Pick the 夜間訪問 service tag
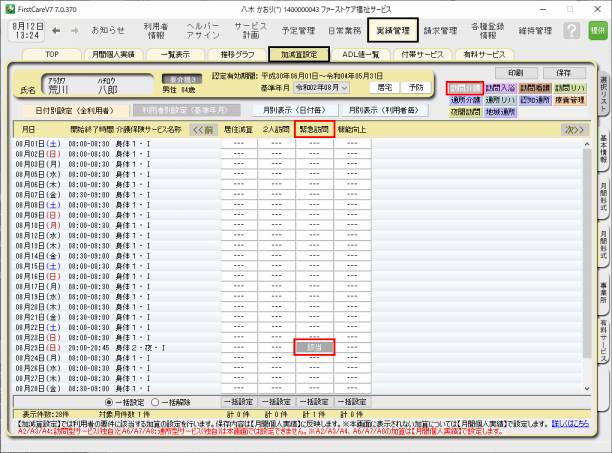Viewport: 612px width, 453px height. [464, 114]
